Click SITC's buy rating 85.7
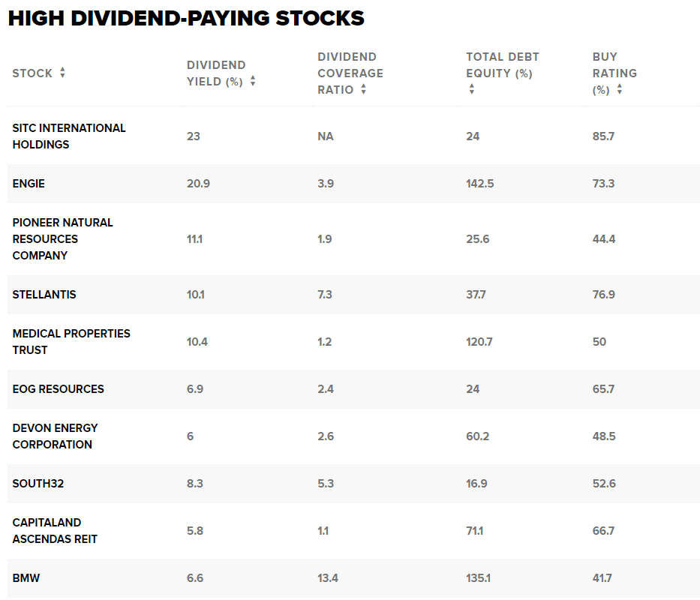The height and width of the screenshot is (600, 700). pos(603,136)
